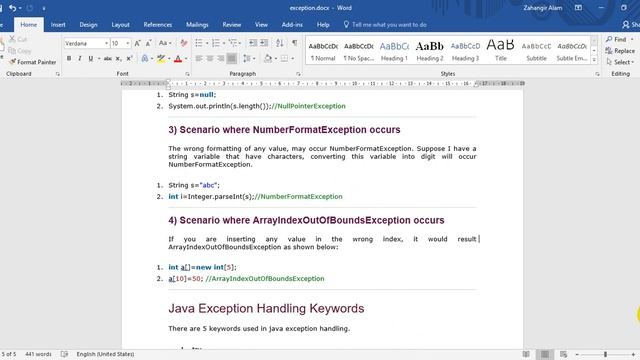Click Tell me what you want to do

[385, 25]
